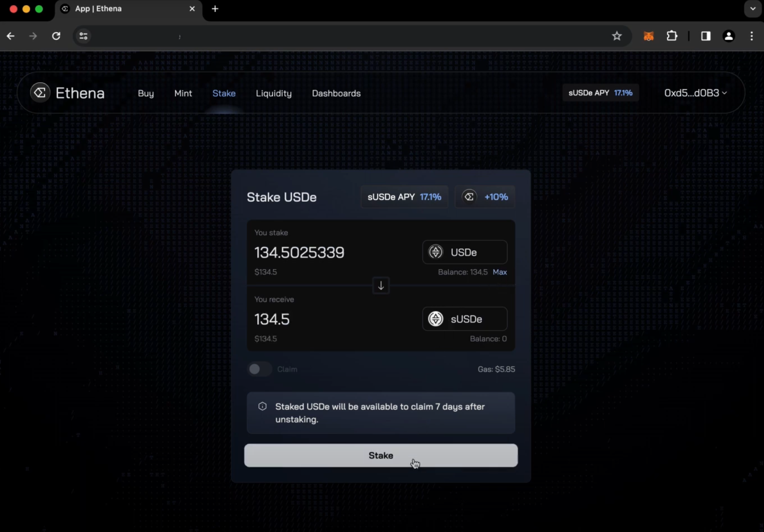Reload the page
This screenshot has width=764, height=532.
[x=56, y=36]
